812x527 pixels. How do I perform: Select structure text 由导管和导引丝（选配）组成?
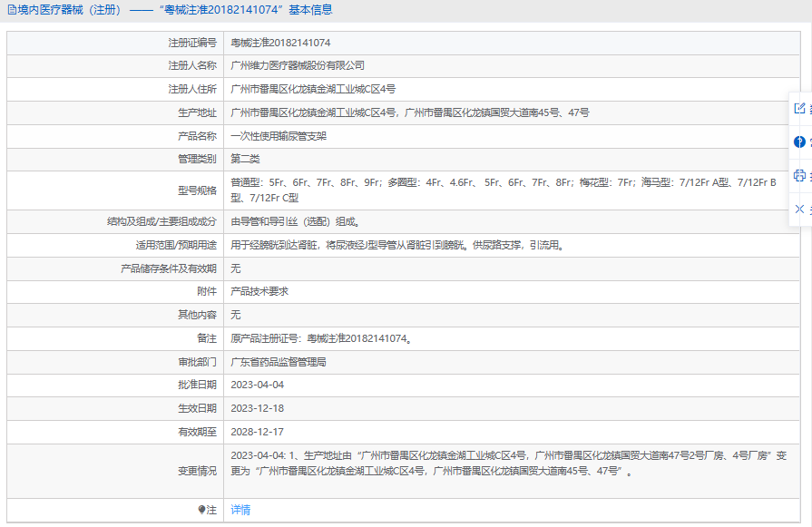click(295, 221)
